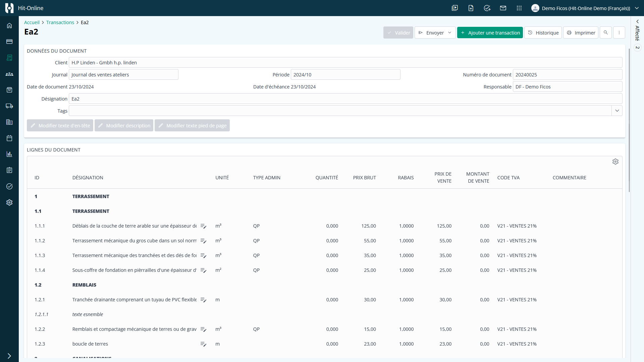Edit description icon for line 1.1.1
This screenshot has width=644, height=362.
[x=203, y=226]
